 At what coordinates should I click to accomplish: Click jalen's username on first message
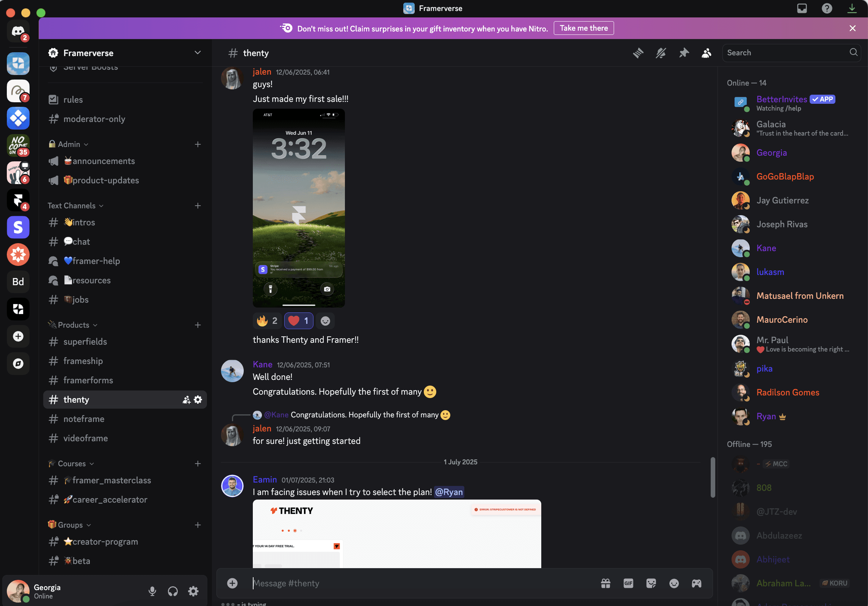tap(262, 72)
